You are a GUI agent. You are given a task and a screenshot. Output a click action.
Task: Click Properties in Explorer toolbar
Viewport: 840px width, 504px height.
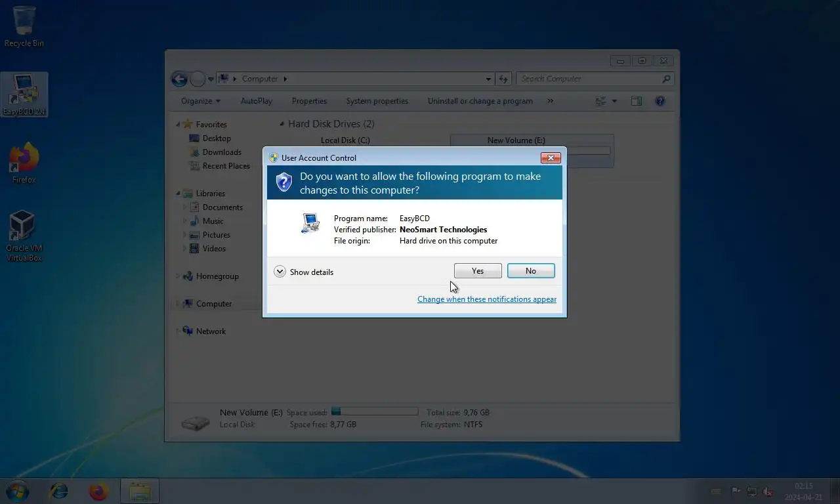309,101
